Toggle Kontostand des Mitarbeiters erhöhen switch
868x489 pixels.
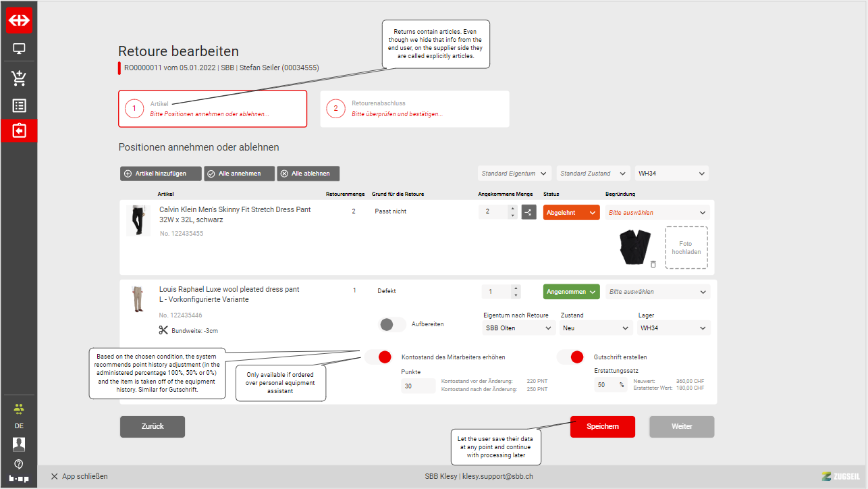pyautogui.click(x=378, y=357)
